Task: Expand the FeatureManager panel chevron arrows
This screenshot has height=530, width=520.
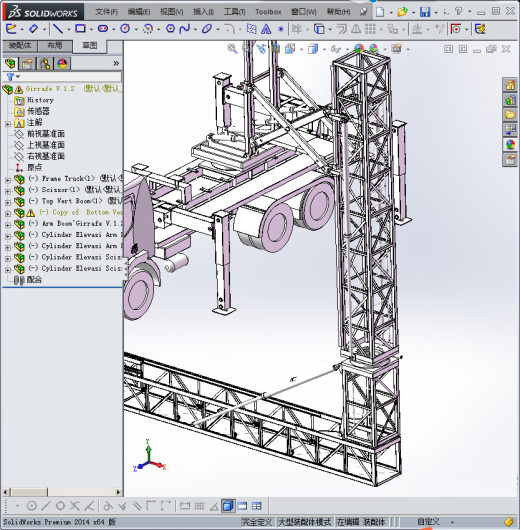Action: point(116,63)
